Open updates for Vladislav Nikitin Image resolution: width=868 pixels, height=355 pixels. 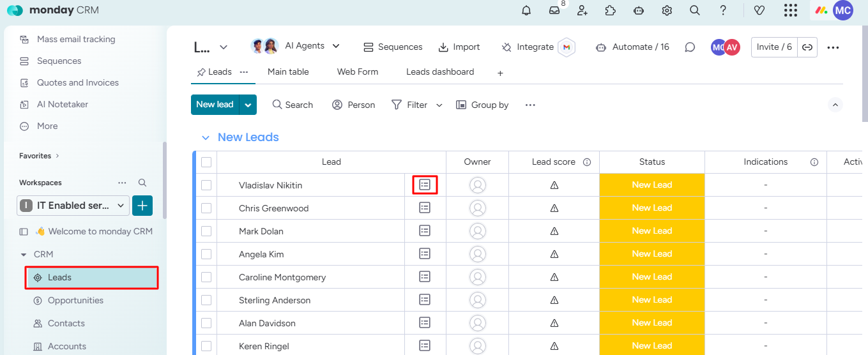click(425, 185)
